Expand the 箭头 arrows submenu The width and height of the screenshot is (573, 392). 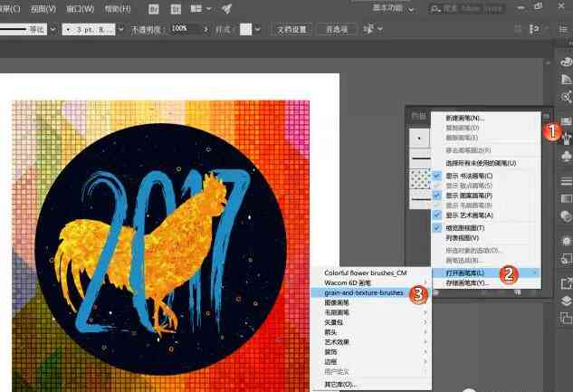[x=425, y=332]
